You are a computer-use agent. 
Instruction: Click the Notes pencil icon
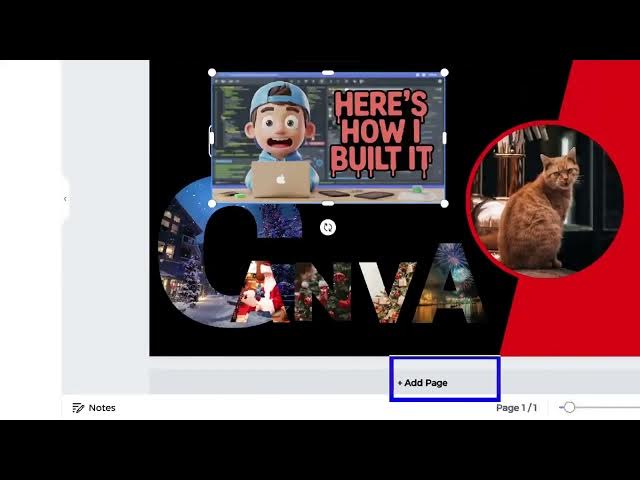(78, 408)
